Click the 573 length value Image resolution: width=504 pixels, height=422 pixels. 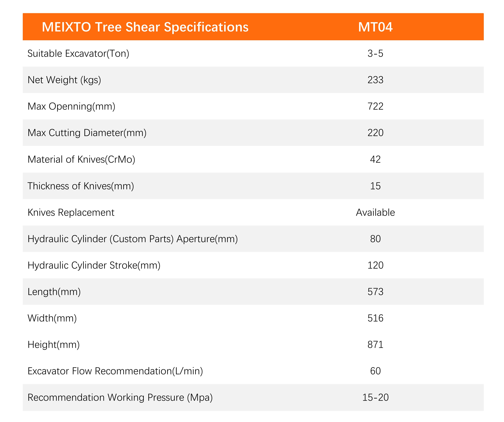coord(375,292)
